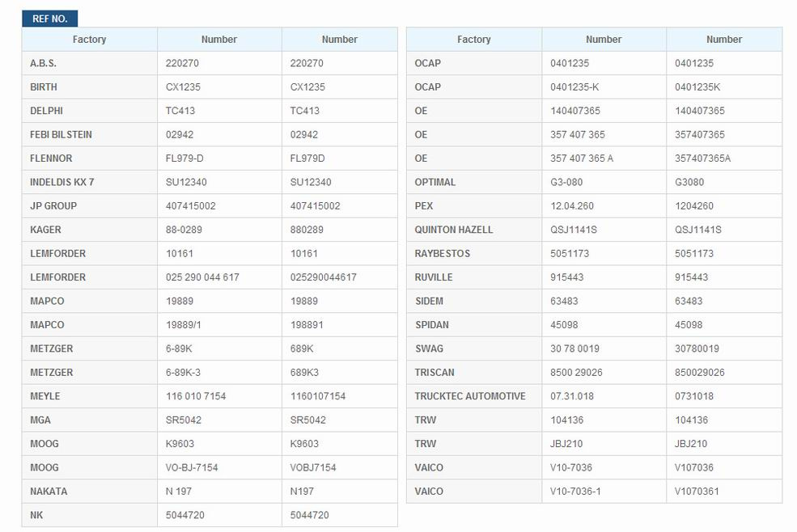This screenshot has width=797, height=532.
Task: Click the OE 357 407 365 A cell
Action: coord(604,158)
